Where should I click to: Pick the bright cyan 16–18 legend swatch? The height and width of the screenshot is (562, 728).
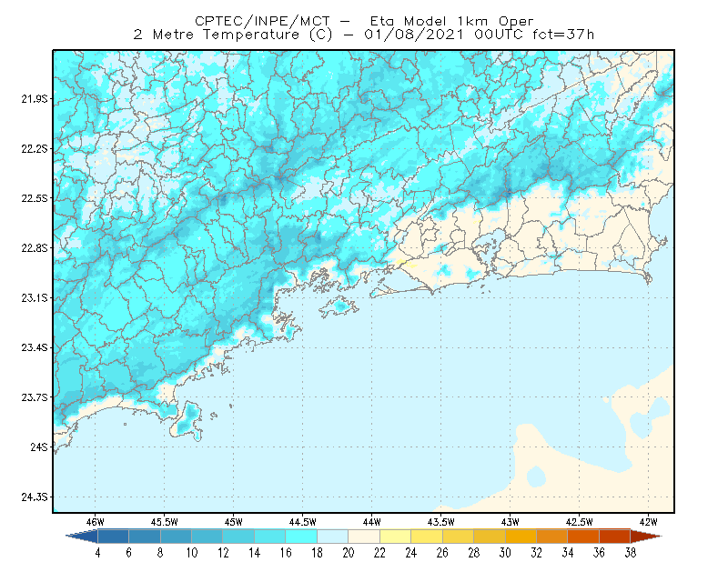(301, 536)
